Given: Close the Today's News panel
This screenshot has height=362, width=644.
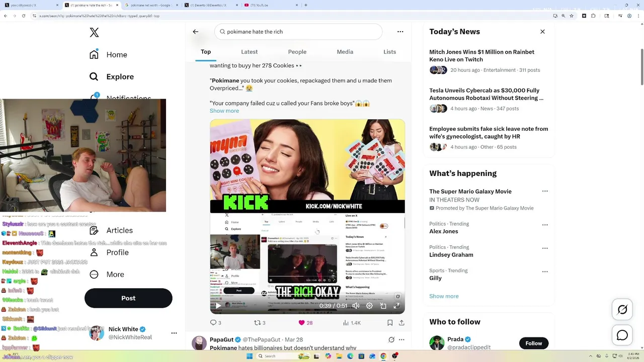Looking at the screenshot, I should click(542, 32).
